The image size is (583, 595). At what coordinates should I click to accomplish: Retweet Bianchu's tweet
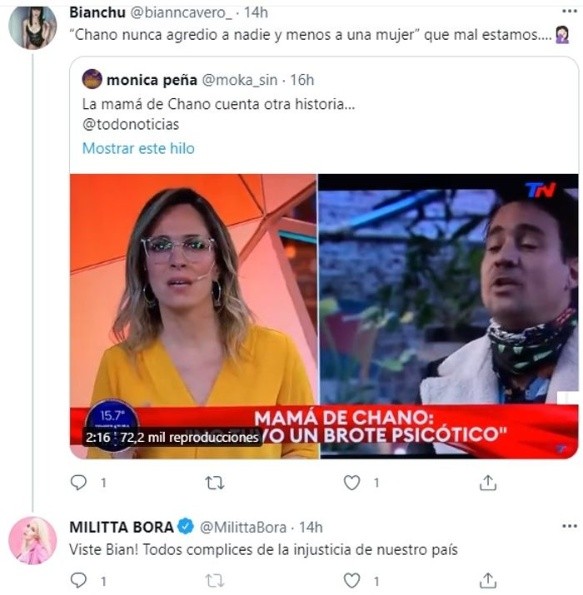point(215,483)
